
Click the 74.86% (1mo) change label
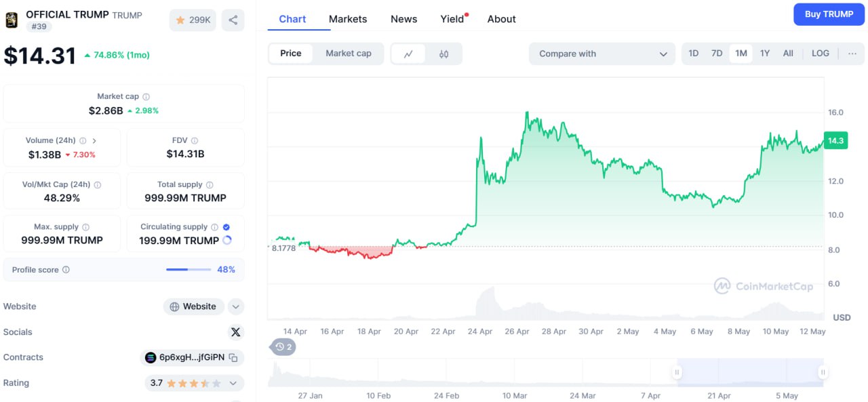point(117,56)
